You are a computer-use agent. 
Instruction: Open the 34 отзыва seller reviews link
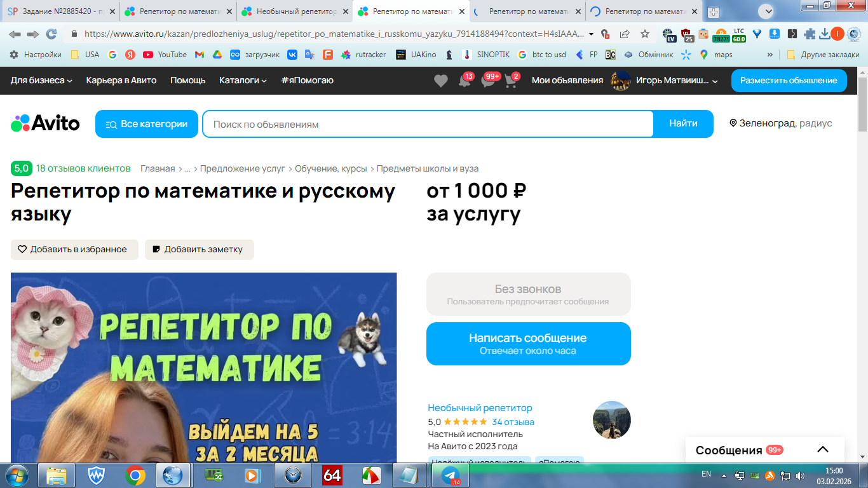point(513,422)
